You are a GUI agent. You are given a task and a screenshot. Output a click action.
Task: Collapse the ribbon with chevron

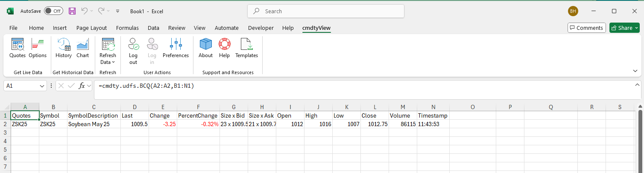[x=635, y=71]
